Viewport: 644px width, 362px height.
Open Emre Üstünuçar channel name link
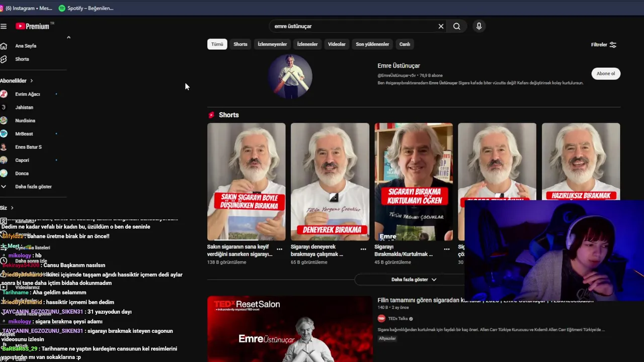coord(398,66)
